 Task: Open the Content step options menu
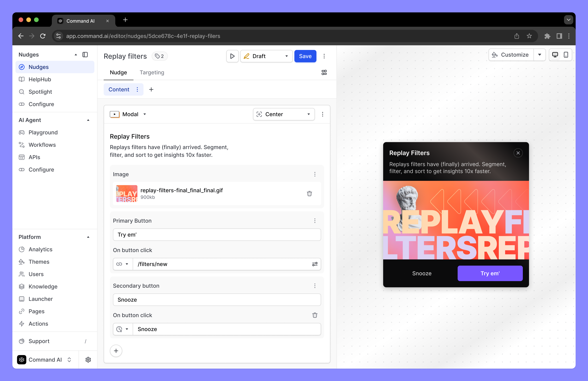click(137, 89)
